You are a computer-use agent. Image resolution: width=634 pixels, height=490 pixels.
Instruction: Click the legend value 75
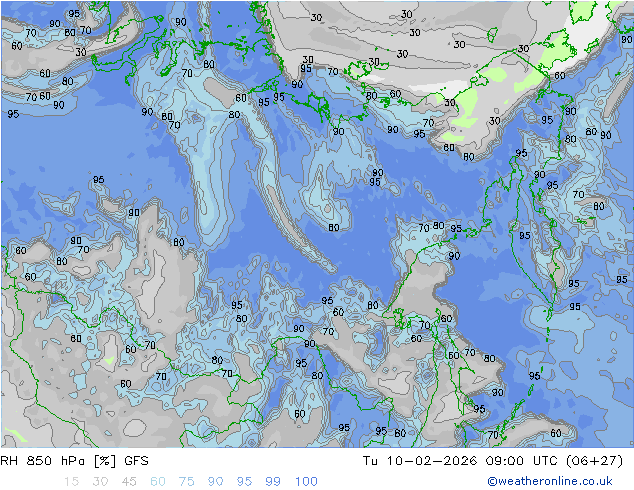point(186,482)
